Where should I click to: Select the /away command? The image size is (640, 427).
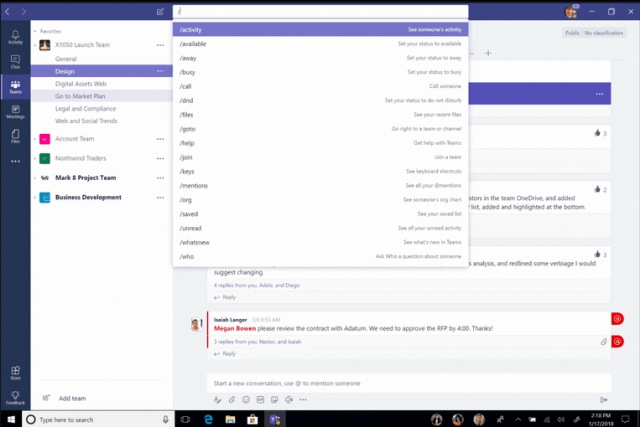pos(320,58)
